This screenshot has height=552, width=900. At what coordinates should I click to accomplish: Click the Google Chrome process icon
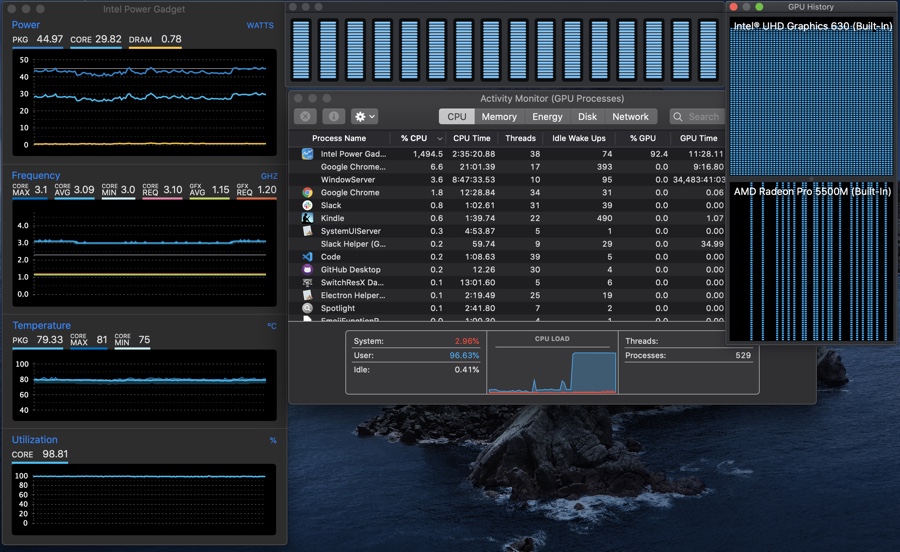point(308,192)
